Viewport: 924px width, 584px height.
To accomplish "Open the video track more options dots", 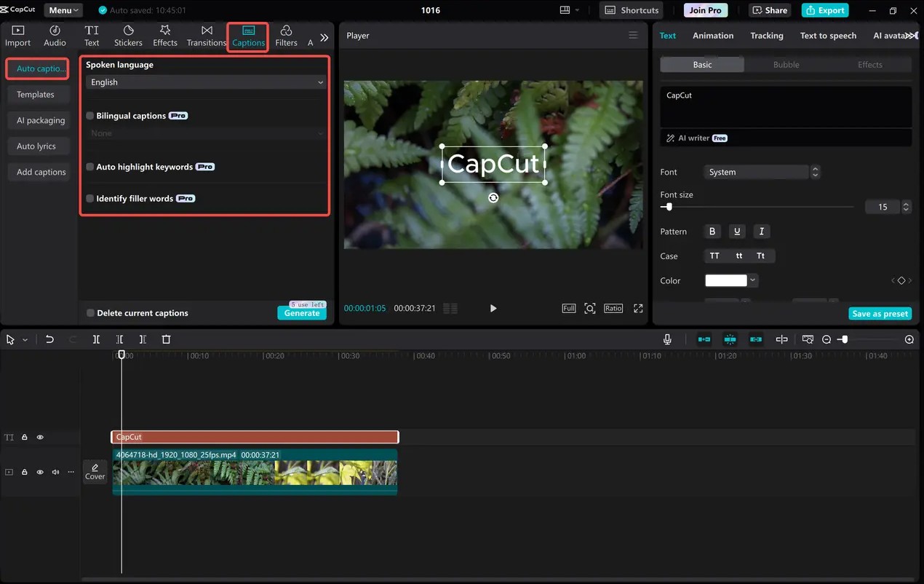I will click(x=71, y=472).
